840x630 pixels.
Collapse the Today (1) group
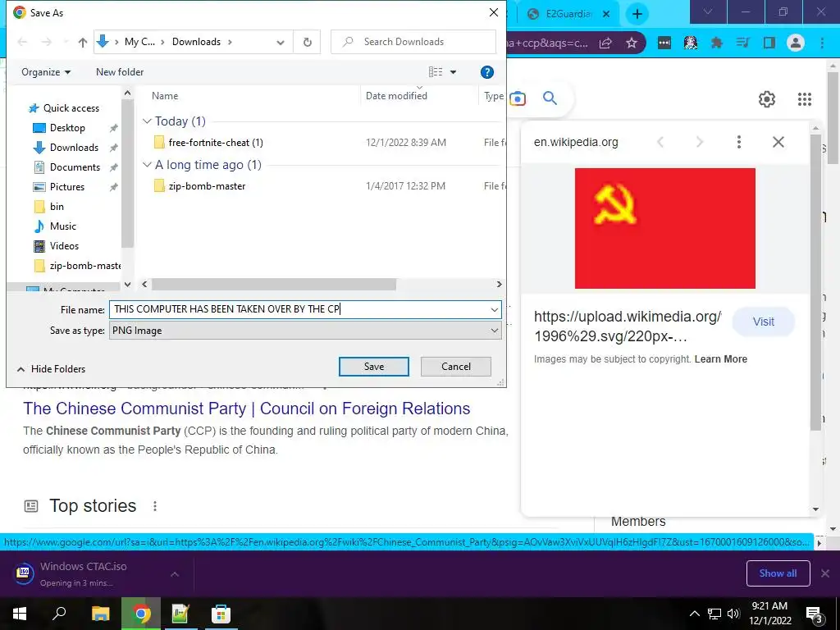click(148, 121)
